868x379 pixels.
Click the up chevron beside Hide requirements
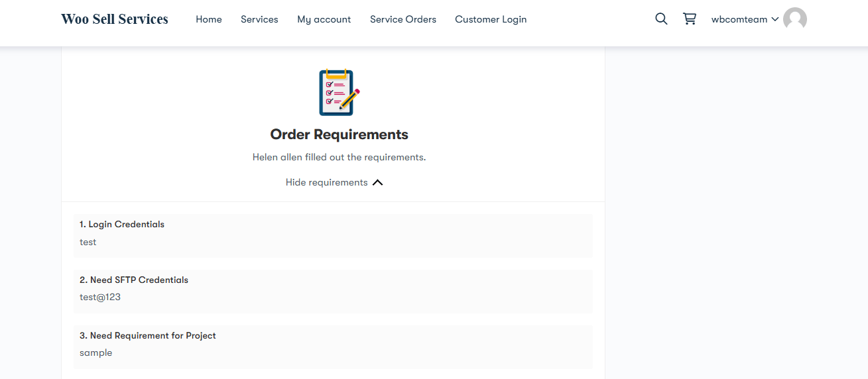click(x=377, y=183)
